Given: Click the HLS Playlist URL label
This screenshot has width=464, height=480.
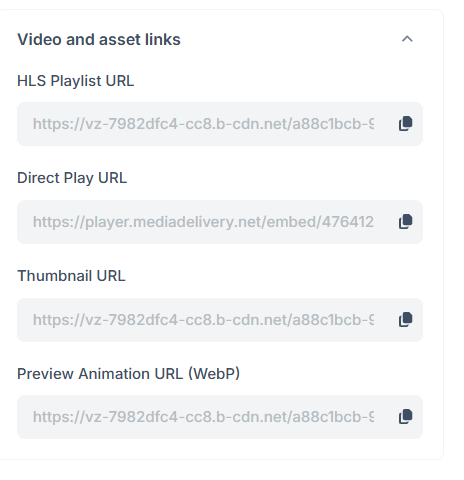Looking at the screenshot, I should point(75,81).
